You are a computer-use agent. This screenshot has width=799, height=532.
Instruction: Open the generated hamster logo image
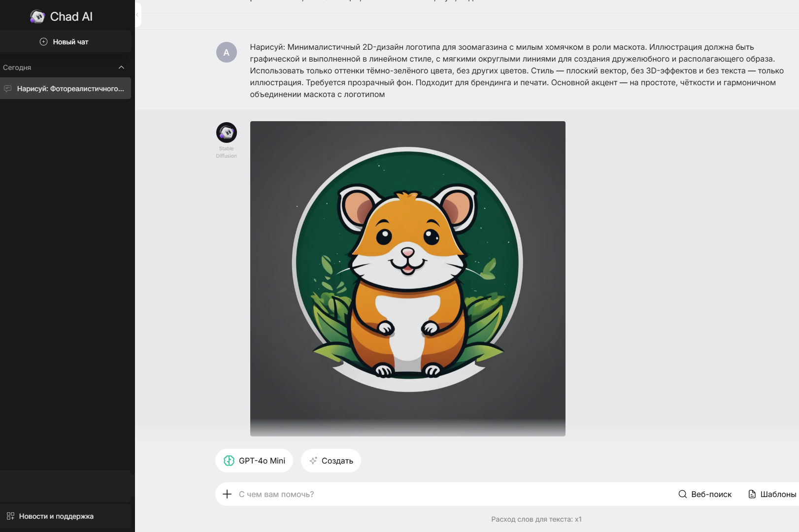(407, 278)
